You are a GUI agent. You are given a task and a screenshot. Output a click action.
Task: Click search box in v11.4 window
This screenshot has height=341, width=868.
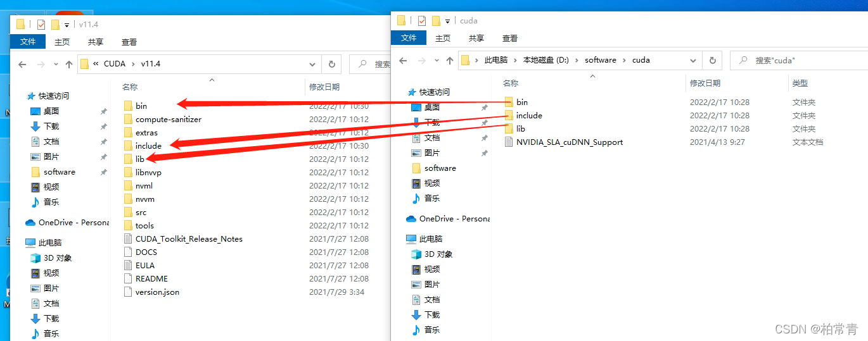(x=371, y=64)
